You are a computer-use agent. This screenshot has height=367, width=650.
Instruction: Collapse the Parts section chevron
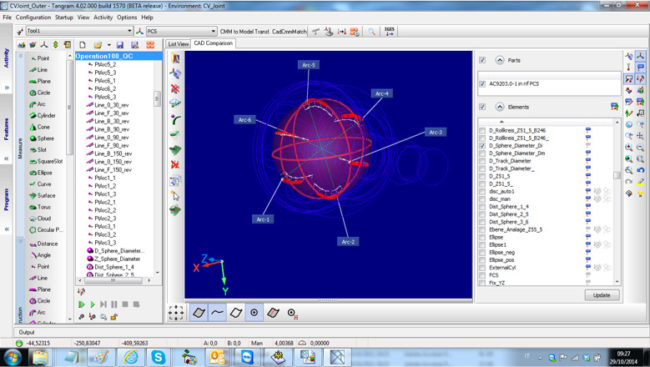tap(500, 60)
